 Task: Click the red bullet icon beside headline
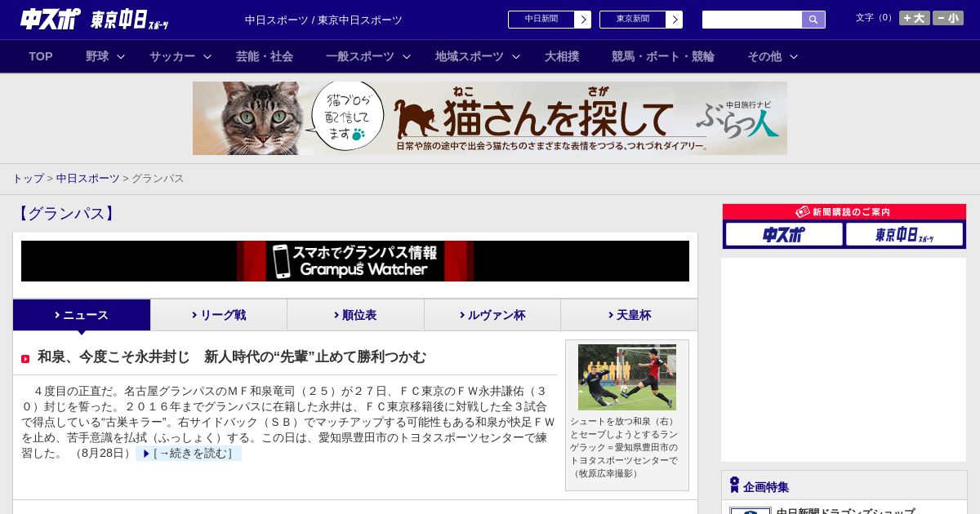click(x=25, y=359)
